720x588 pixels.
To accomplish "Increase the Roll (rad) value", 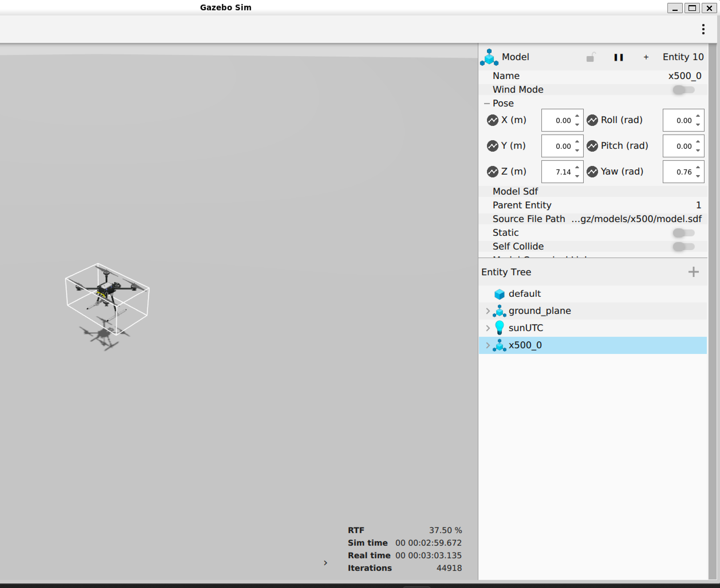I will tap(698, 116).
